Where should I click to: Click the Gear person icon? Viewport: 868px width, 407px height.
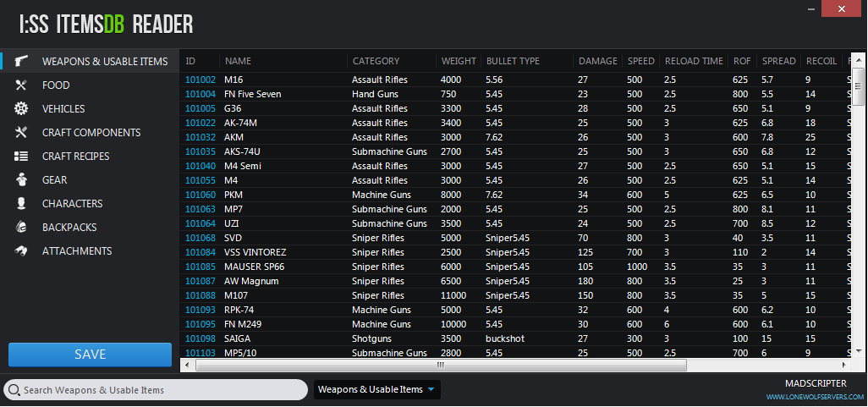(x=21, y=180)
